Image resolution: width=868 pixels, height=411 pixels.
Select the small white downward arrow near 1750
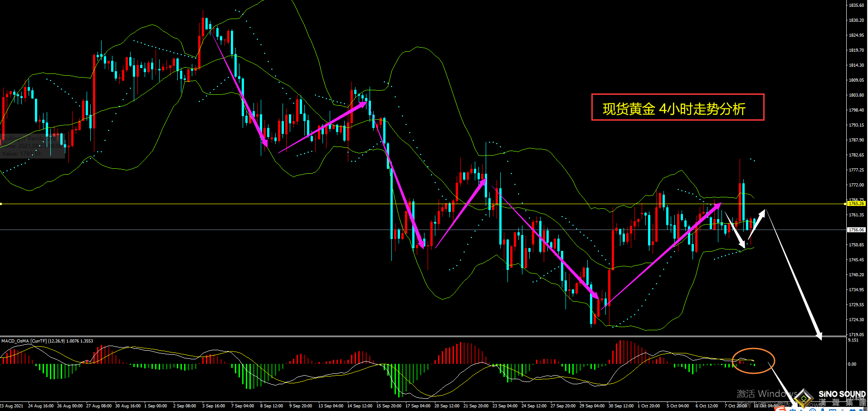(736, 232)
